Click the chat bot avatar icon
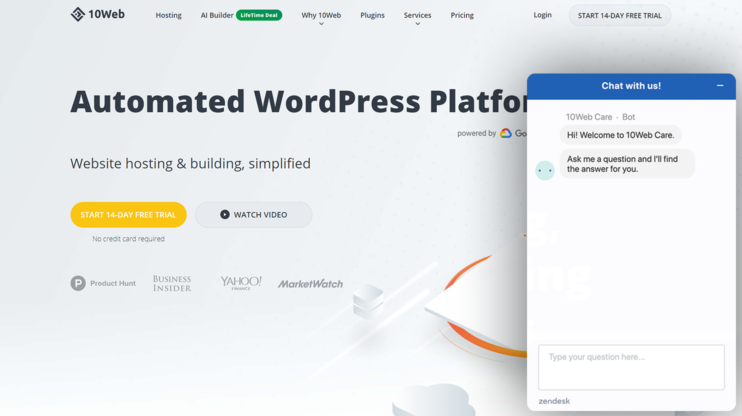742x416 pixels. [x=545, y=170]
